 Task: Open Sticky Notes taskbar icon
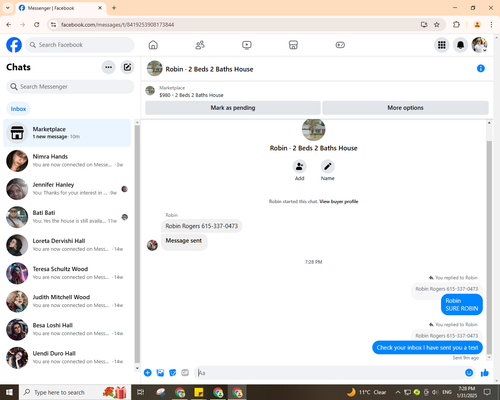pyautogui.click(x=199, y=392)
